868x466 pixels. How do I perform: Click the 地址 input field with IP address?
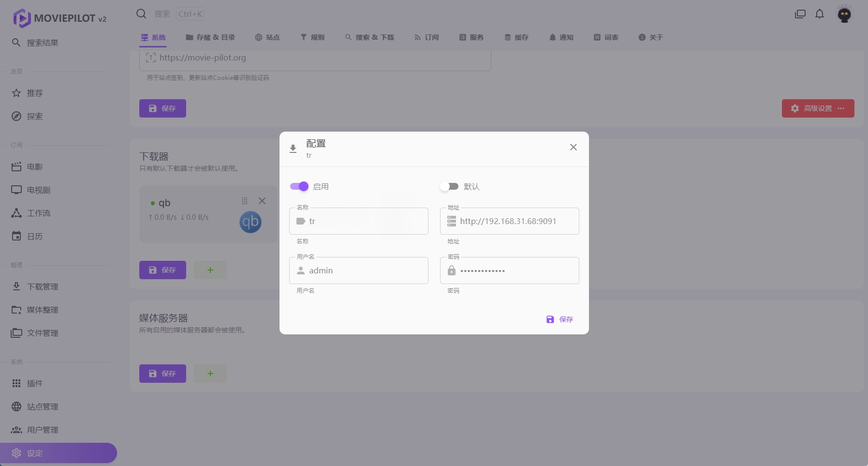click(510, 221)
